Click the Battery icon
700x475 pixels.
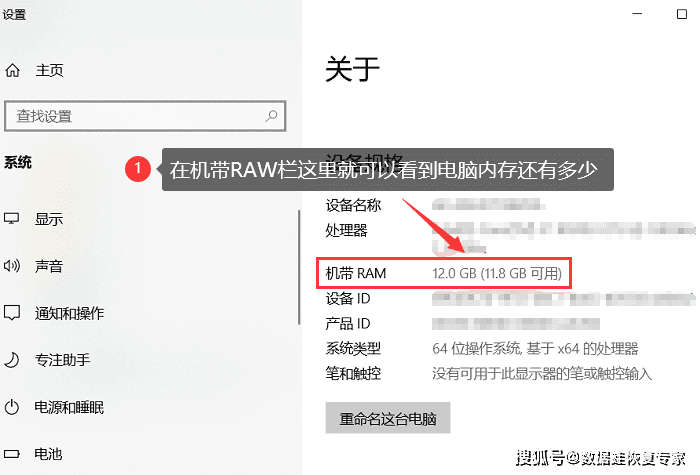(12, 454)
